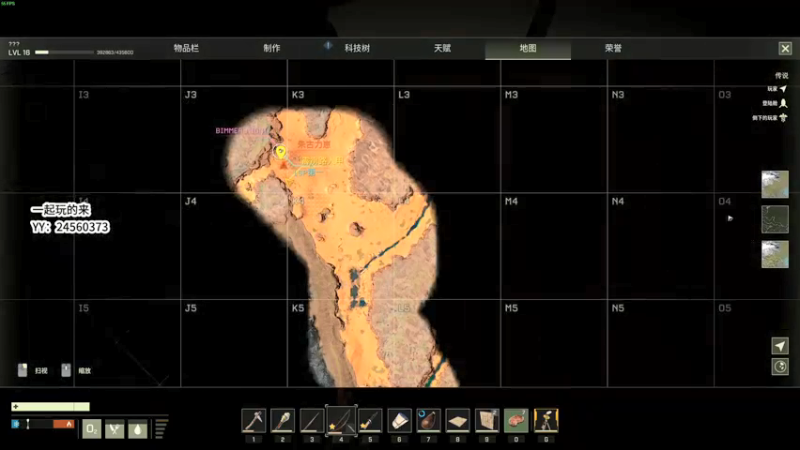800x450 pixels.
Task: Click grid label M3 on map
Action: 511,95
